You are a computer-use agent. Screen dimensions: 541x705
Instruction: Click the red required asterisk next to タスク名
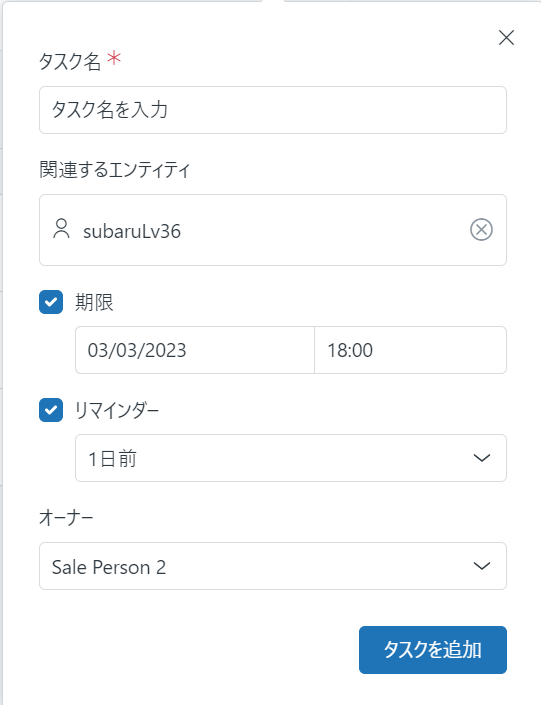point(114,58)
